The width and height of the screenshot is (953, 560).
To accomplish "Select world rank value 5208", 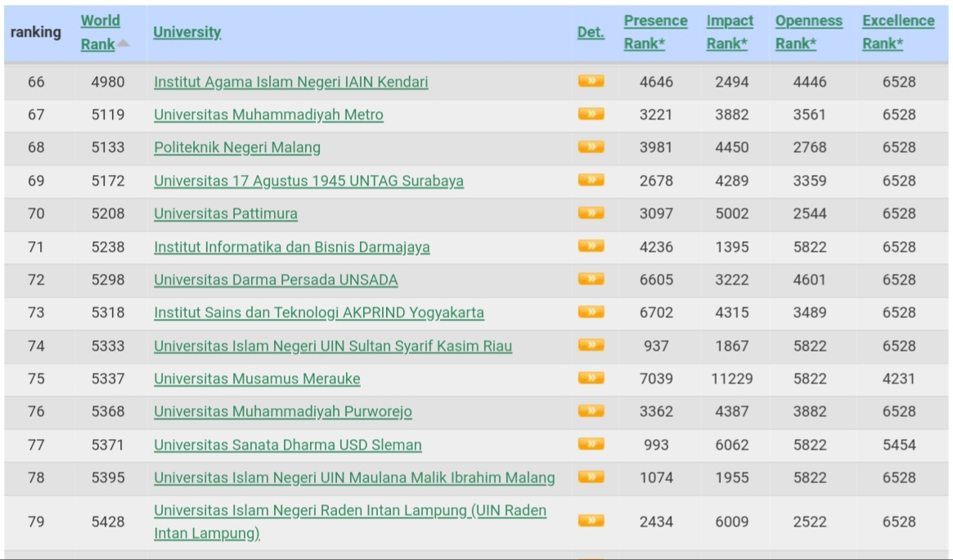I will click(x=108, y=213).
